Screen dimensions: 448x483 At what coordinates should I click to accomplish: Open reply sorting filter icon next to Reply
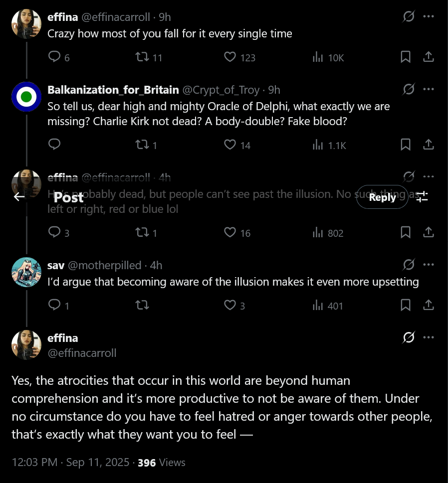[x=422, y=196]
